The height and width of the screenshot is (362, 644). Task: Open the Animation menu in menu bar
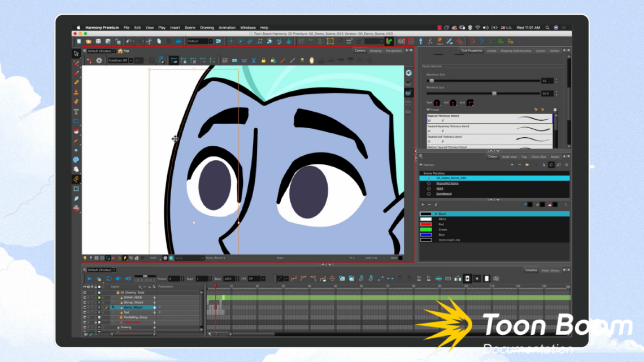click(x=227, y=28)
